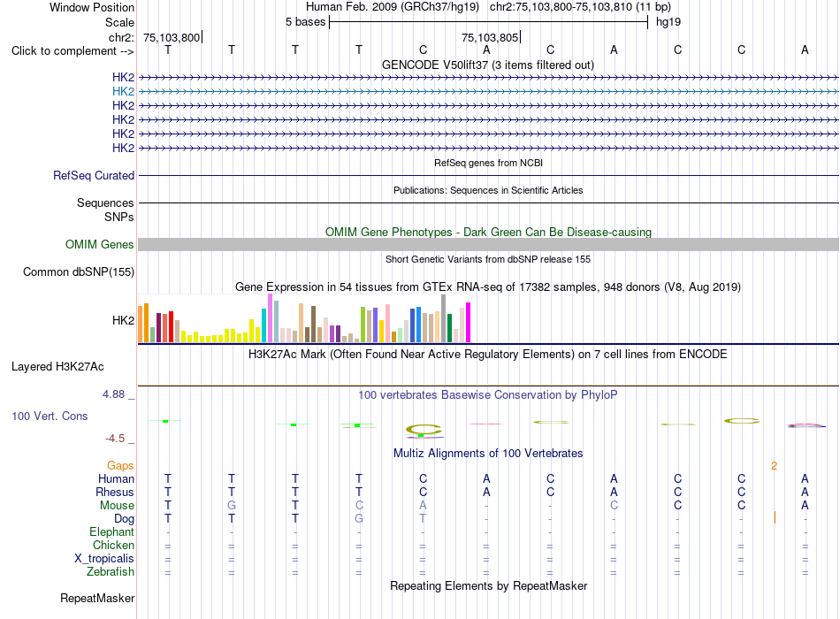Click 'Repeating Elements by RepeatMasker' title
Screen dimensions: 840x619
(489, 585)
